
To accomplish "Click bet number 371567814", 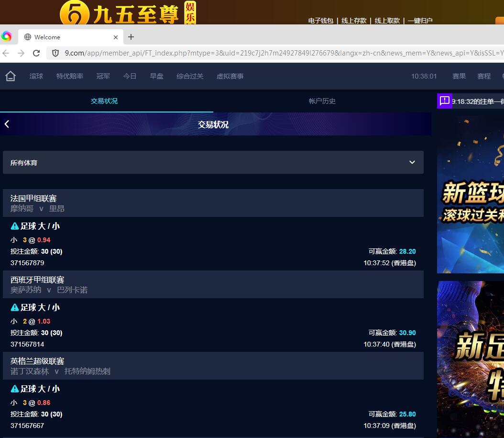I will 27,344.
